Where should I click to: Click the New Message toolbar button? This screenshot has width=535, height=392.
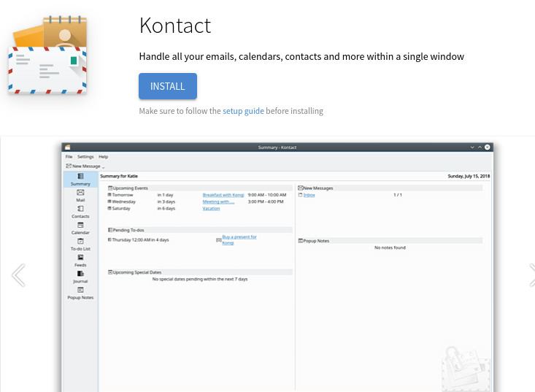click(x=83, y=166)
